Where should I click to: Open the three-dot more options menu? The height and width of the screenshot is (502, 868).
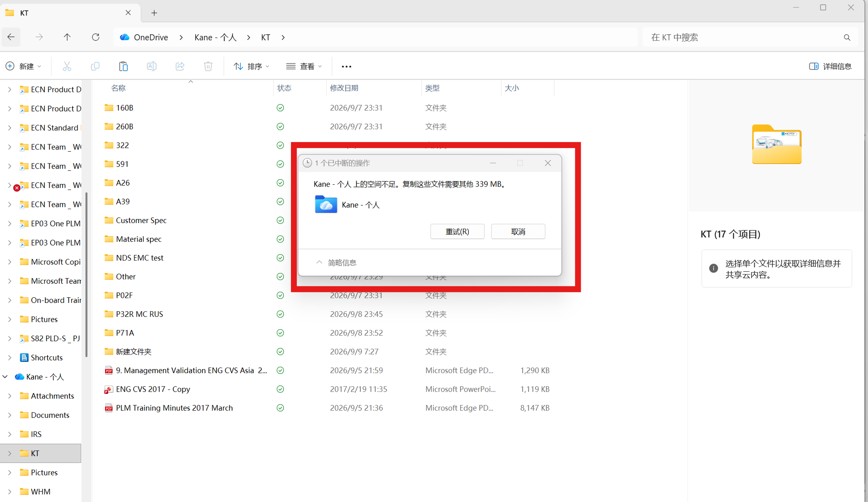(x=346, y=66)
